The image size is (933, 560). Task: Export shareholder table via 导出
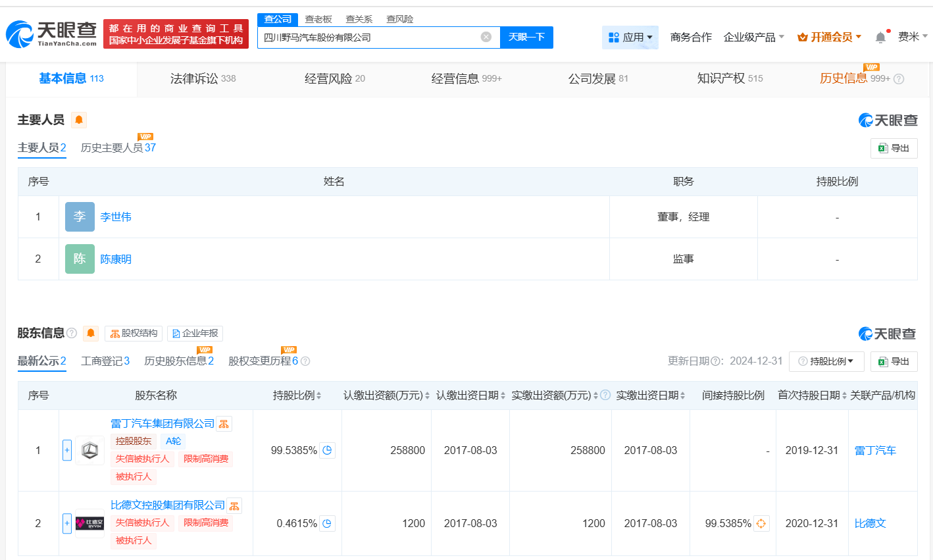(894, 361)
